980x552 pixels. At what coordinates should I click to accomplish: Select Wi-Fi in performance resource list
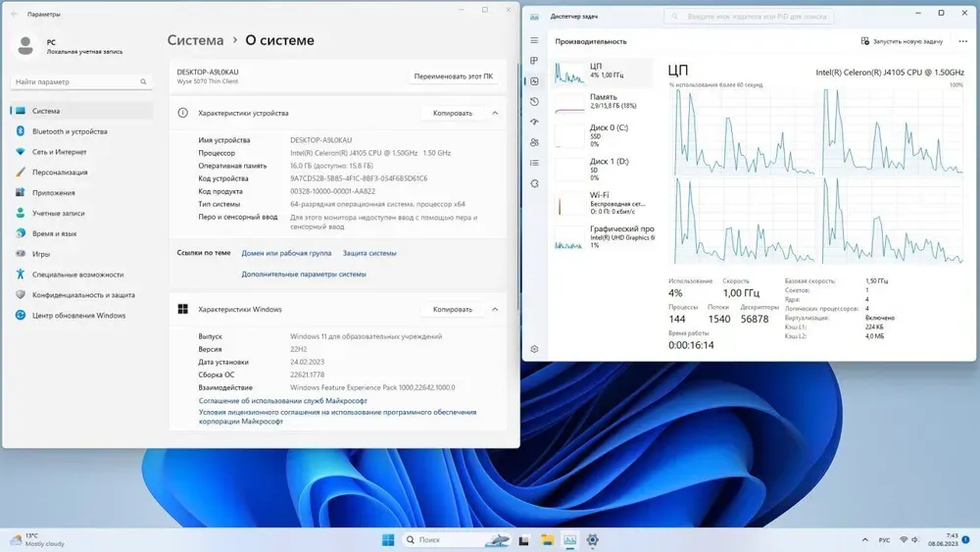click(x=603, y=202)
